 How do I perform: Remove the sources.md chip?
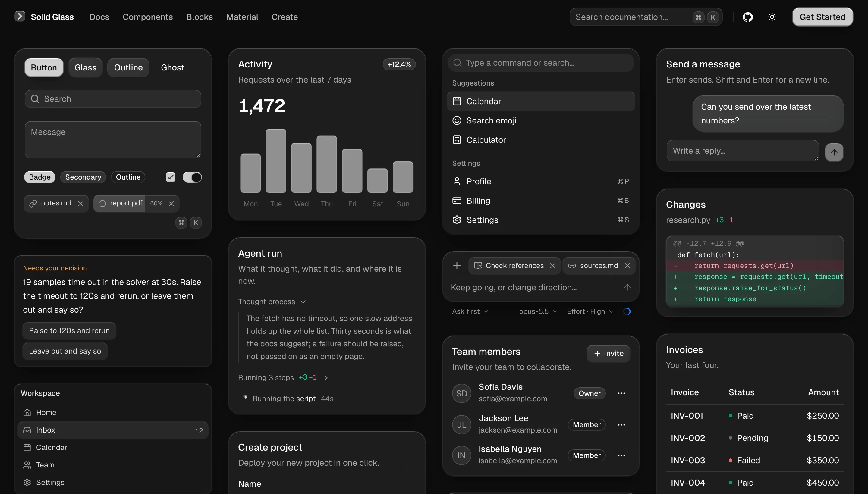click(x=627, y=266)
